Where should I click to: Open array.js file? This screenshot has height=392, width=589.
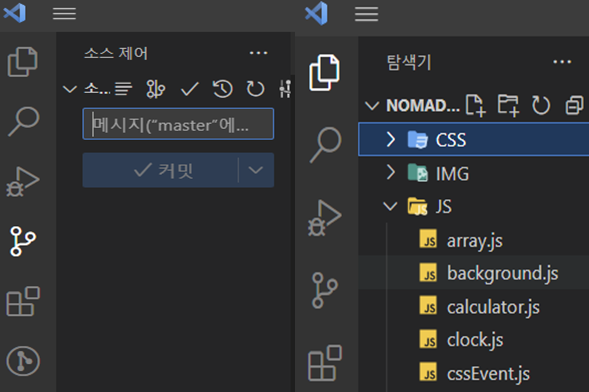tap(474, 240)
